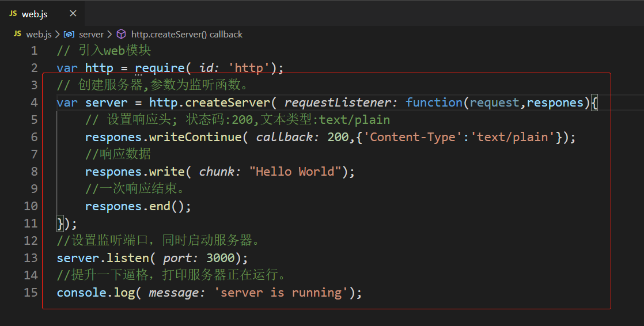Click 'console.log' on line 15

point(96,293)
